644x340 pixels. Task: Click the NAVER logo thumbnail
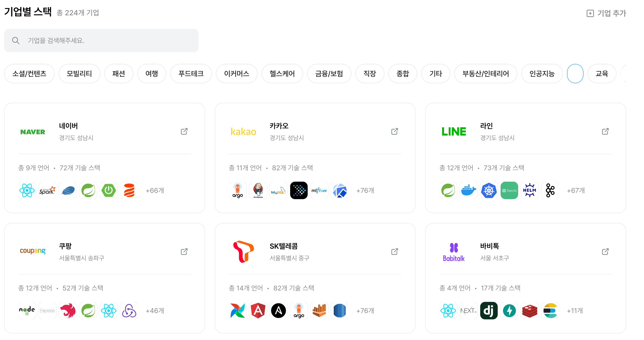(33, 132)
